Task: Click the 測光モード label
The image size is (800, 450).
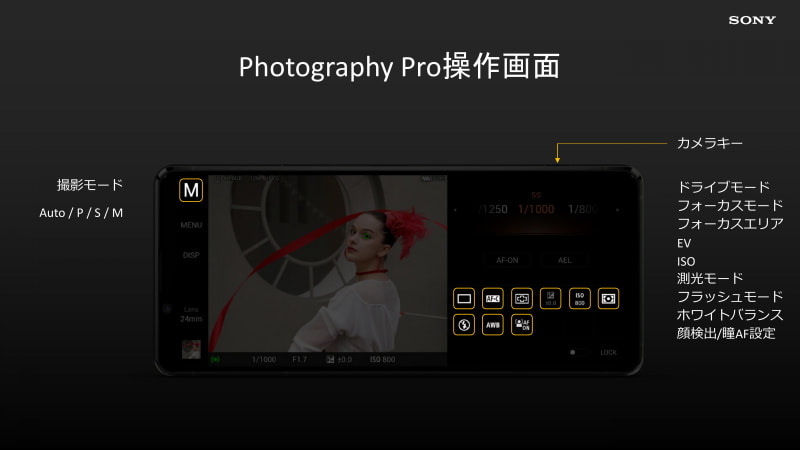Action: pos(710,279)
